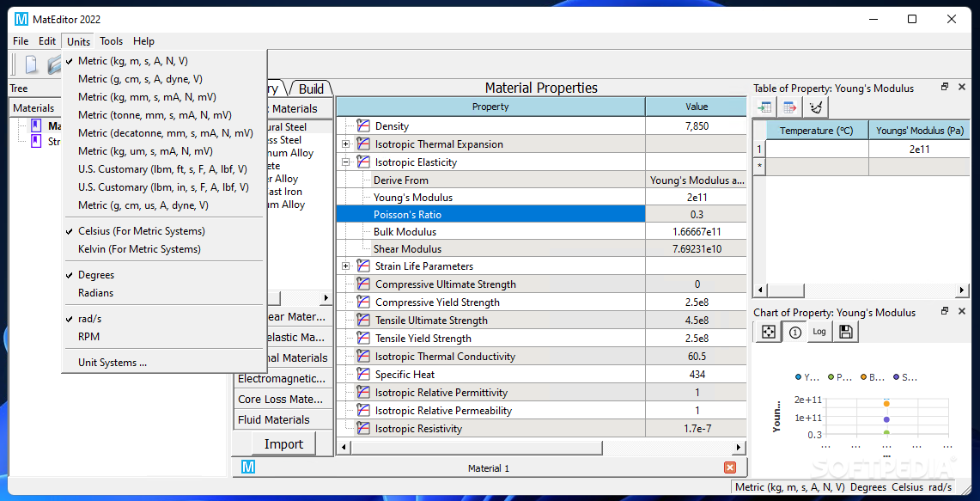Image resolution: width=980 pixels, height=501 pixels.
Task: Select Metric (kg, m, s, A, N, V)
Action: point(165,61)
